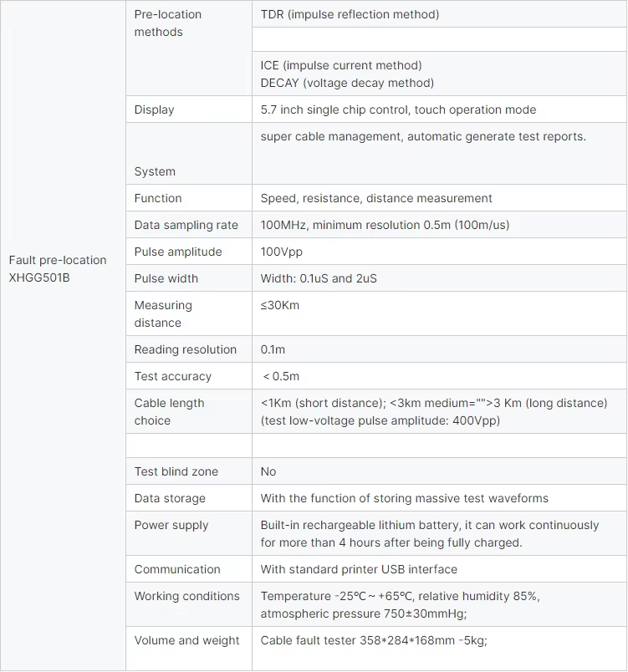Click the 'Volume and weight' label
The height and width of the screenshot is (672, 628).
187,640
